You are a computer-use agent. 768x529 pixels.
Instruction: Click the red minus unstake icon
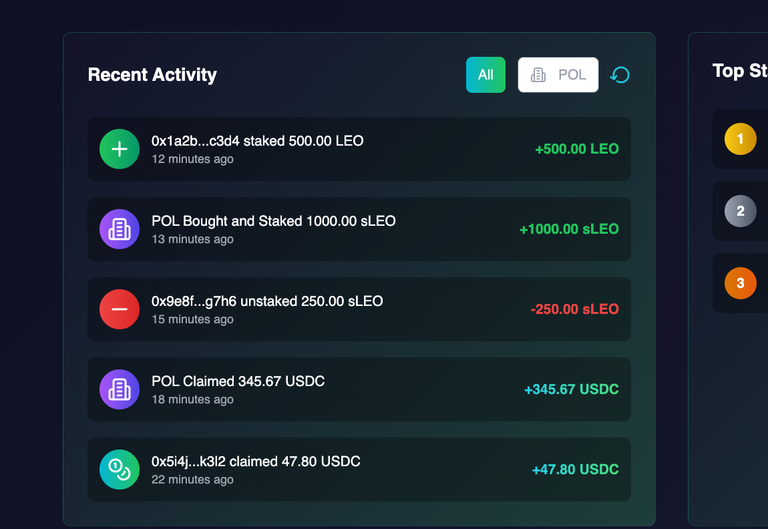tap(120, 309)
